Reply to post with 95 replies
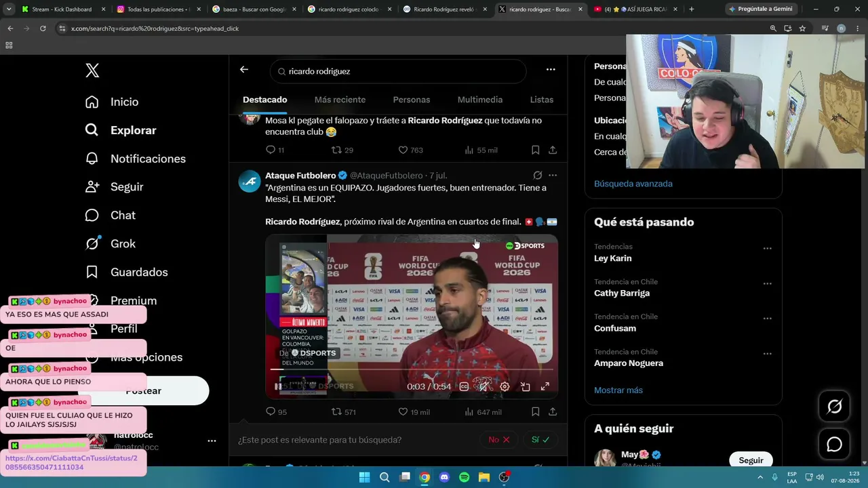 coord(276,411)
